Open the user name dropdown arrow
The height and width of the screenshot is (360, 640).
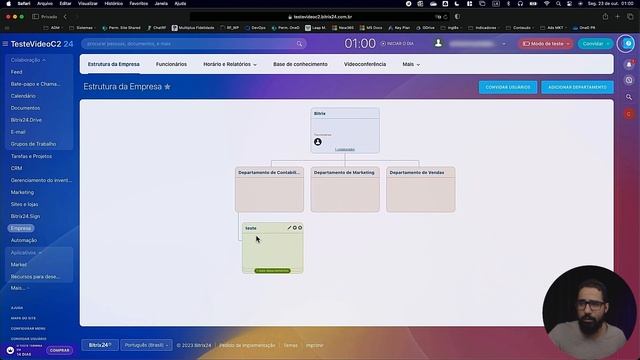[504, 44]
